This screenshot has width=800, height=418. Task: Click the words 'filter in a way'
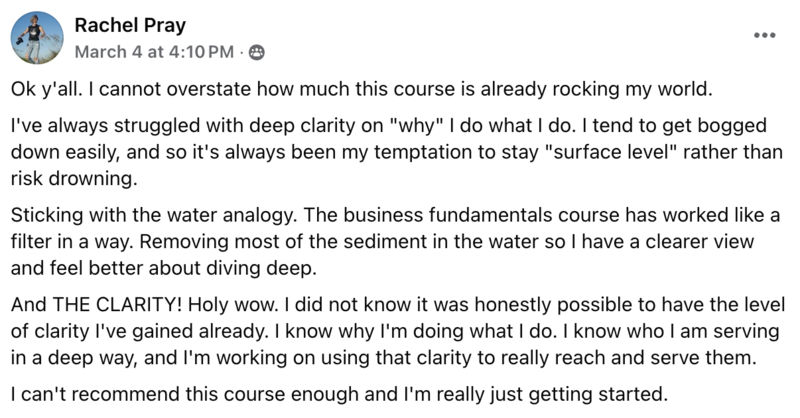71,241
